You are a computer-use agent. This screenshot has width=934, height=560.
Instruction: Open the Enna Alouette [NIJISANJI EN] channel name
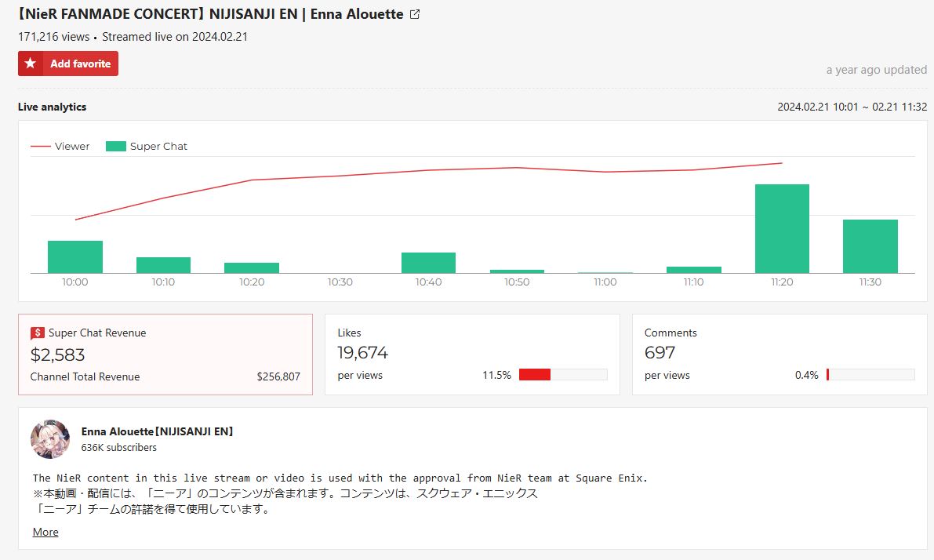pyautogui.click(x=158, y=431)
